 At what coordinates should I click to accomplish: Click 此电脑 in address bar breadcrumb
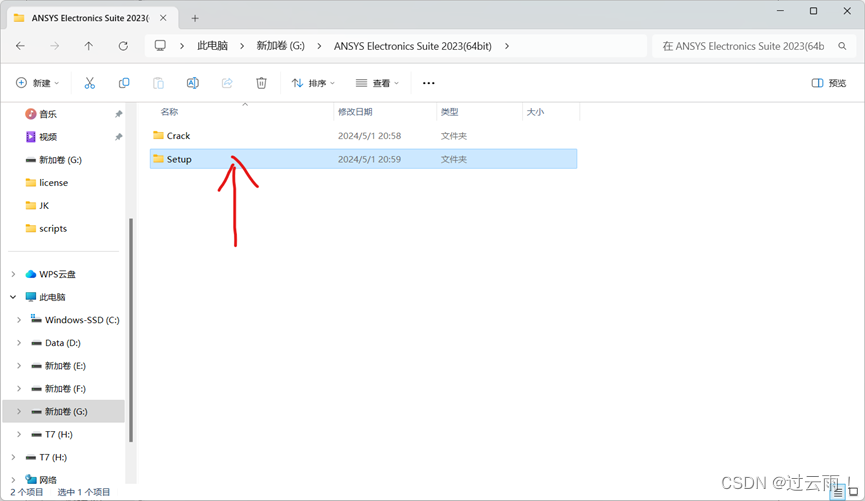click(212, 46)
